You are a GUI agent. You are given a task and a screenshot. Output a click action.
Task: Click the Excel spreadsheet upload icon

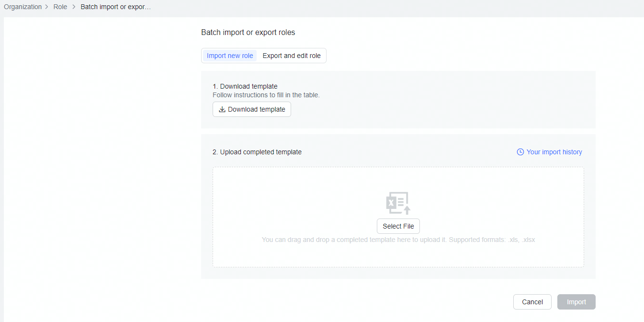click(x=398, y=202)
